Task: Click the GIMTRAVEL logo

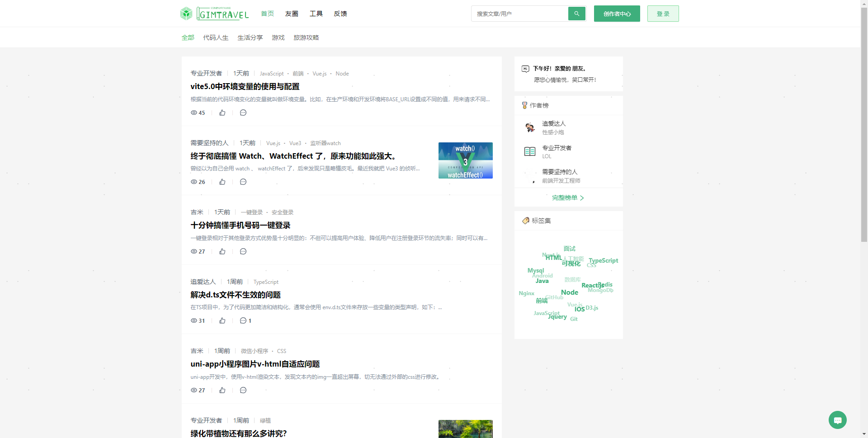Action: coord(214,14)
